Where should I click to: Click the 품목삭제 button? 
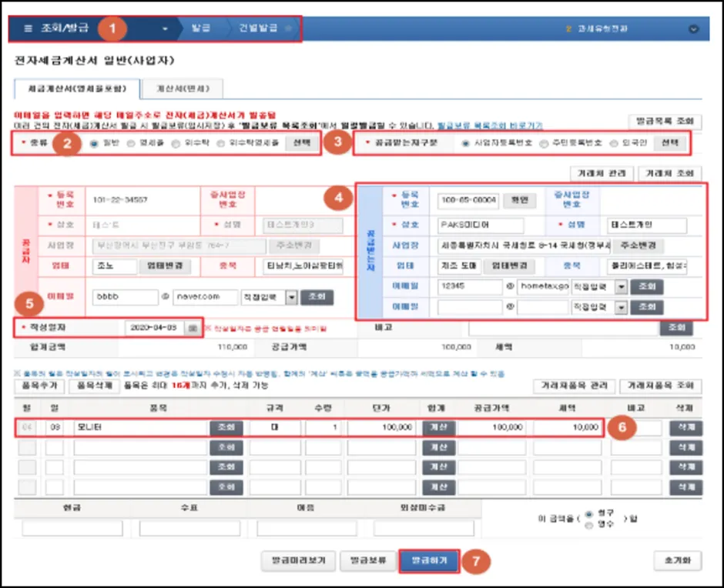coord(94,386)
